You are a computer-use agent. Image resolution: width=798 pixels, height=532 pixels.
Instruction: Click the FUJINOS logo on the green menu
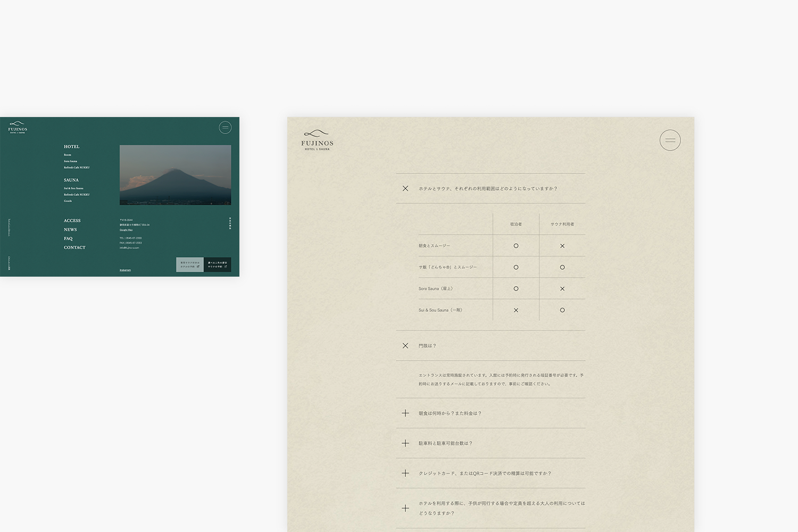(18, 128)
